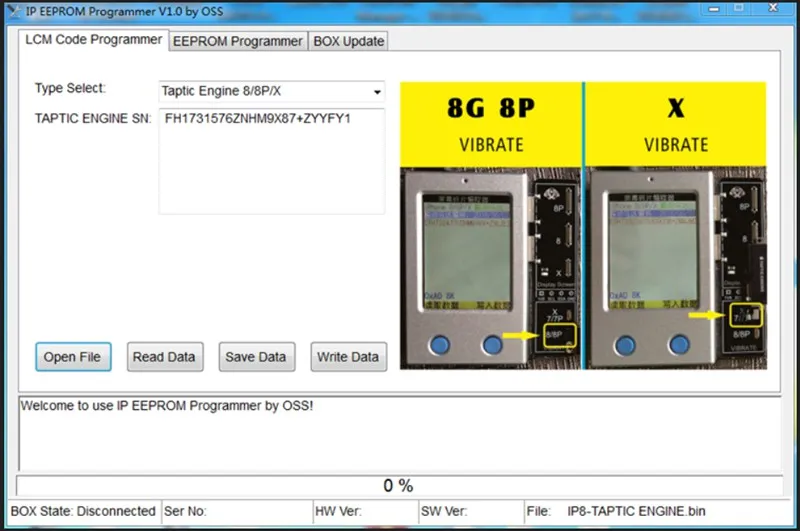
Task: Click the 'Type Select:' label
Action: tap(70, 88)
